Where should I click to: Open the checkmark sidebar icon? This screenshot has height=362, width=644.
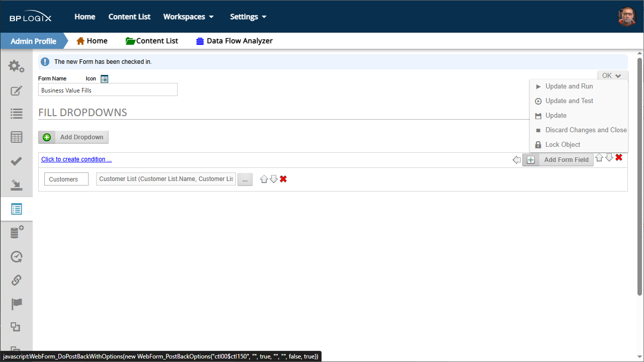click(16, 161)
